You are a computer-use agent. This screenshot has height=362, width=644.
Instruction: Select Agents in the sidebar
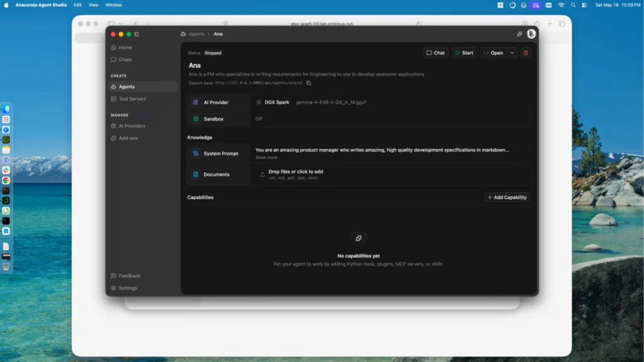point(143,87)
